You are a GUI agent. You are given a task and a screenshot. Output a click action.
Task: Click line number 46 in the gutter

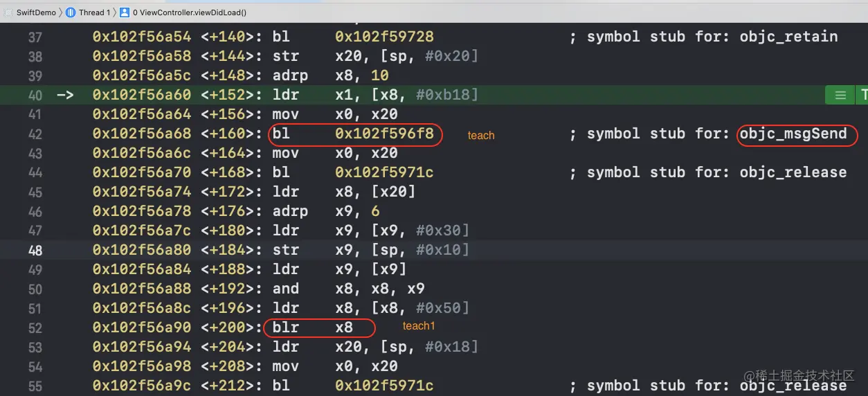click(35, 211)
